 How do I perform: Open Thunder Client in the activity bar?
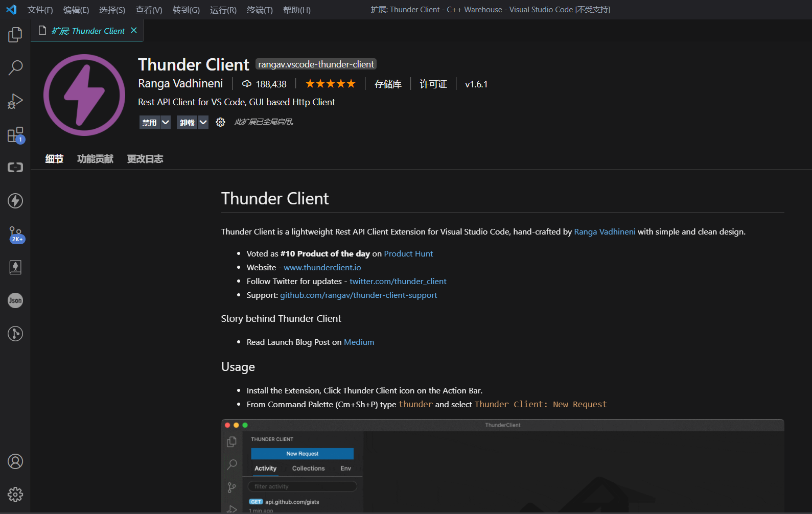pos(15,201)
